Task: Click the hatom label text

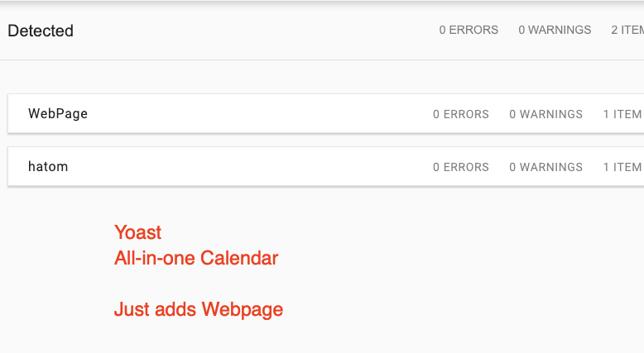Action: 48,167
